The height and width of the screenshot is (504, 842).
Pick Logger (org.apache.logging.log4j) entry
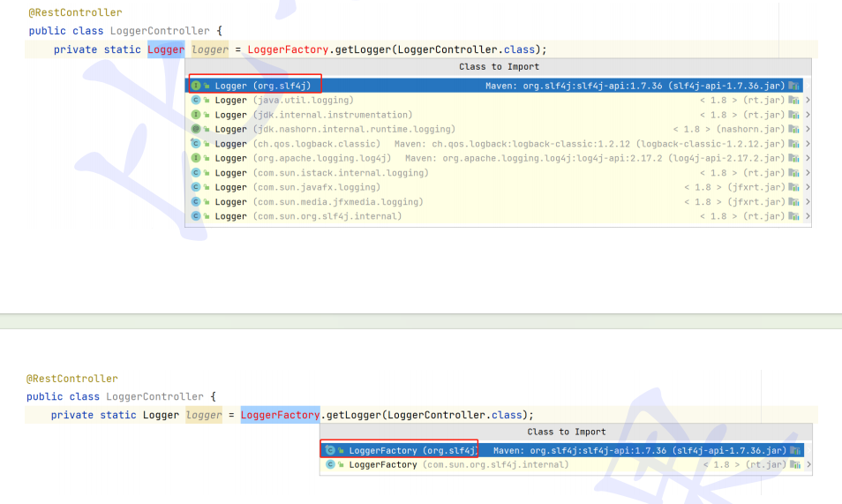point(499,158)
